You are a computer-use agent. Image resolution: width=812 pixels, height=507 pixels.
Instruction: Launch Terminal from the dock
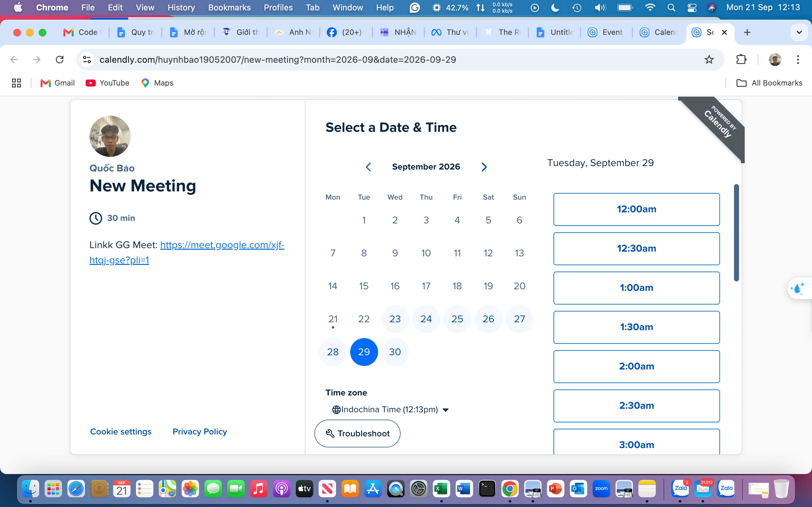487,489
